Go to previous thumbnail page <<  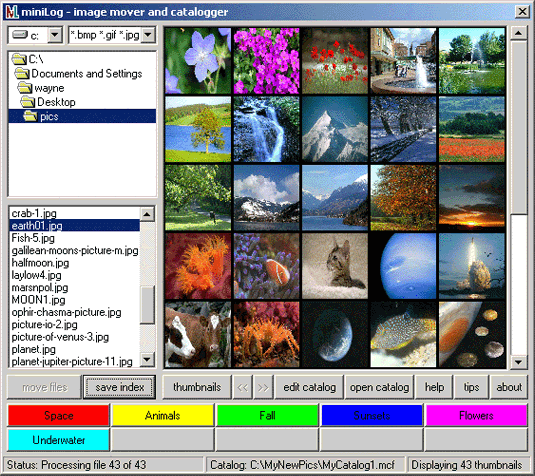pos(243,387)
